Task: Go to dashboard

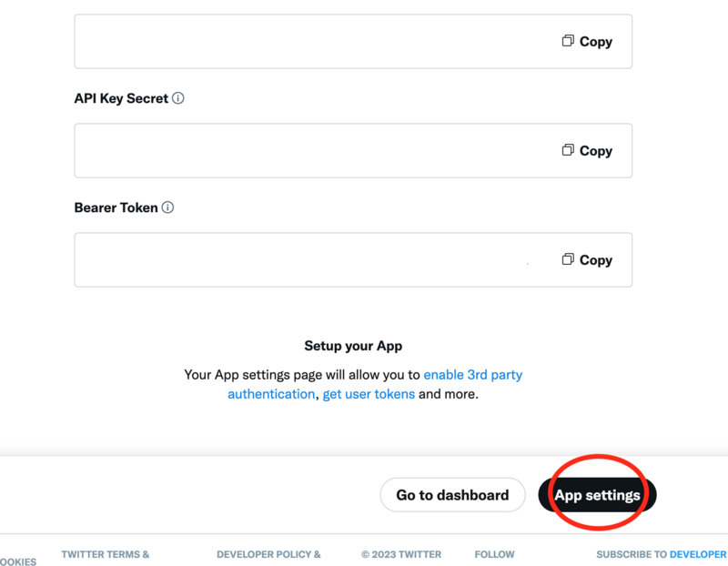Action: coord(452,495)
